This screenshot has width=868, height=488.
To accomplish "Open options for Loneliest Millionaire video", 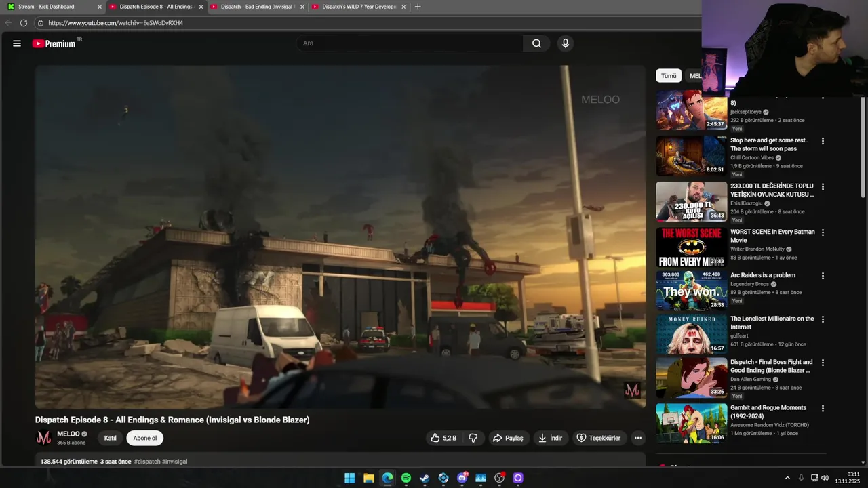I will click(x=823, y=319).
